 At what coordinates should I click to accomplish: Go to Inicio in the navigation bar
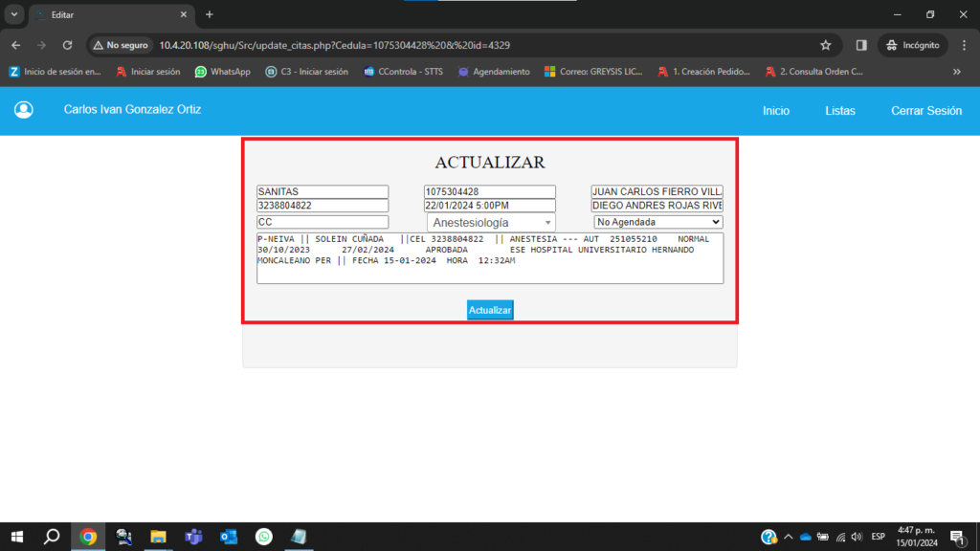coord(776,111)
